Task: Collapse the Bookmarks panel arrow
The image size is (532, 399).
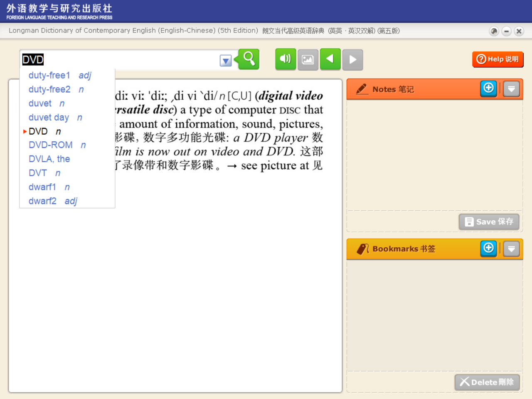Action: (512, 249)
